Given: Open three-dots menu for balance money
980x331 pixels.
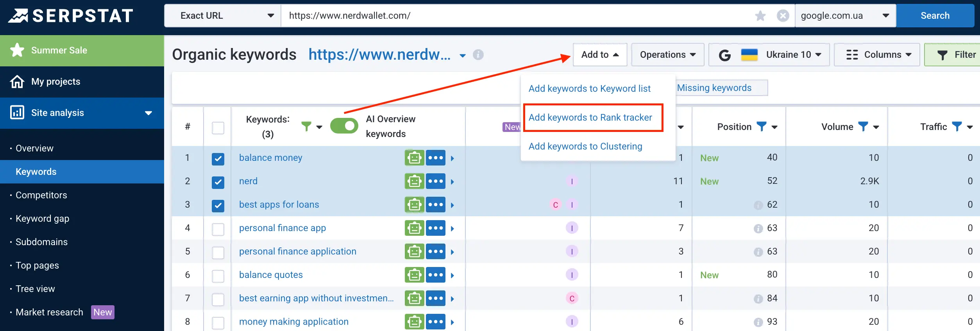Looking at the screenshot, I should 436,158.
